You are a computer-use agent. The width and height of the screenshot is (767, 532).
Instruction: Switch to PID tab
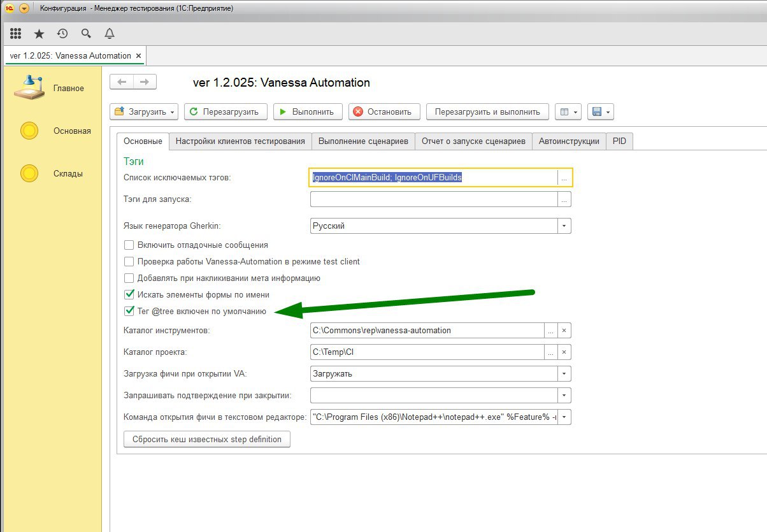click(619, 141)
